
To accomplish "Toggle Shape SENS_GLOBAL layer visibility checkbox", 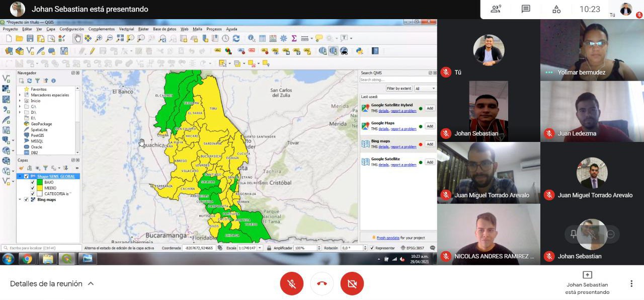I will pyautogui.click(x=26, y=177).
